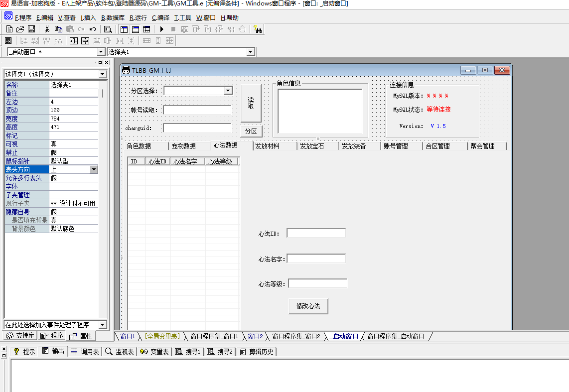The width and height of the screenshot is (569, 392).
Task: Click the binoculars help search icon
Action: click(x=258, y=29)
